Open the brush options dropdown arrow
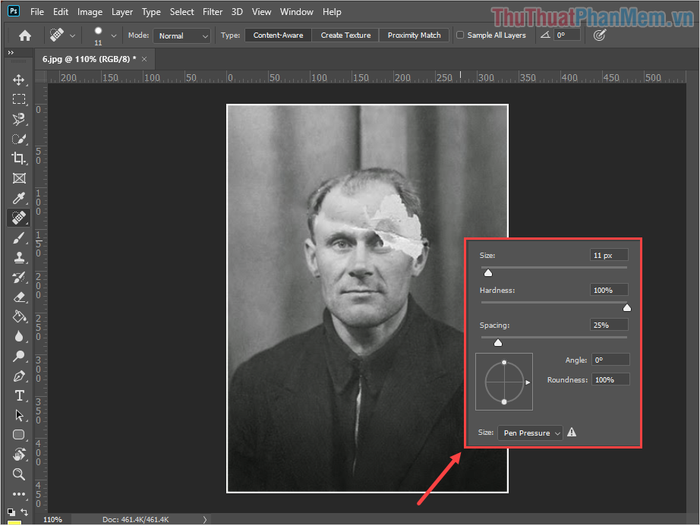Viewport: 700px width, 525px height. (113, 35)
